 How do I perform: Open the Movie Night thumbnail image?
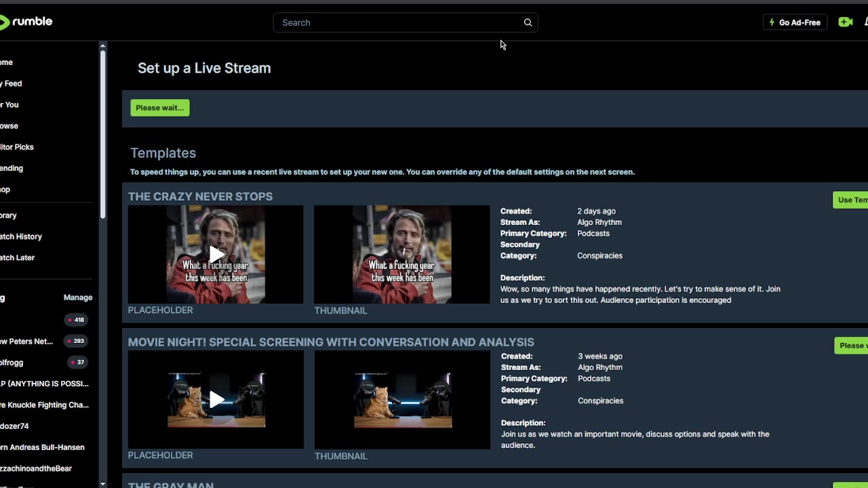(401, 400)
